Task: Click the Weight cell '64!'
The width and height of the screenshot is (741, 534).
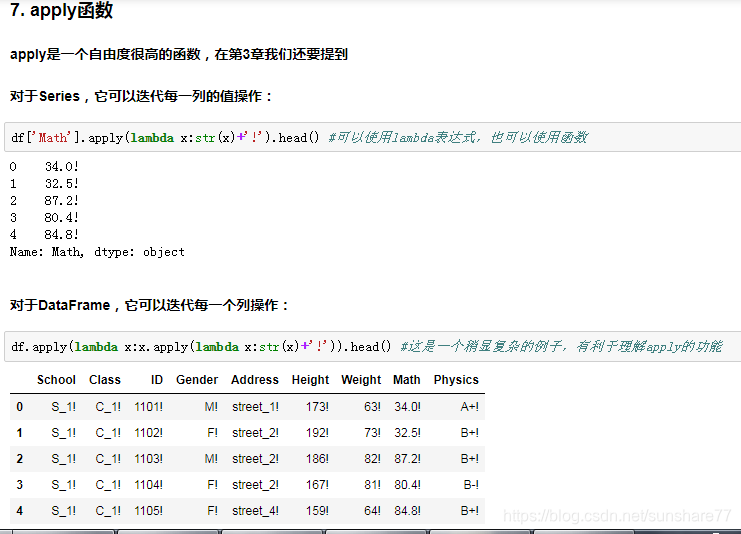Action: click(372, 511)
